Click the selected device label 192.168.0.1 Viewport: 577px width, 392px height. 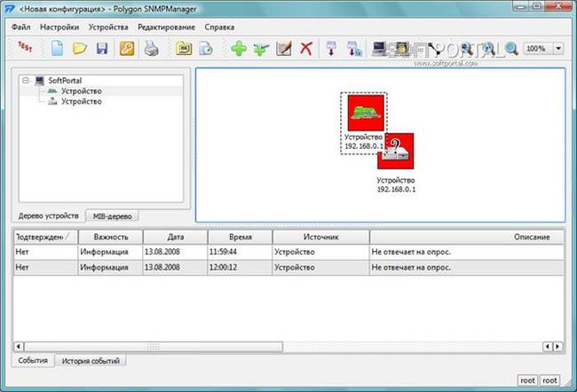tap(364, 146)
